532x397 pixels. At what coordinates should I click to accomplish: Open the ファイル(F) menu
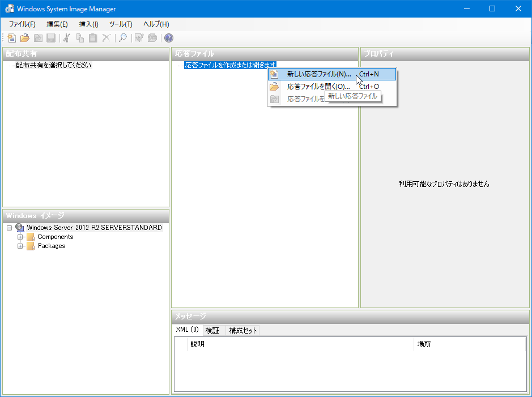(22, 24)
